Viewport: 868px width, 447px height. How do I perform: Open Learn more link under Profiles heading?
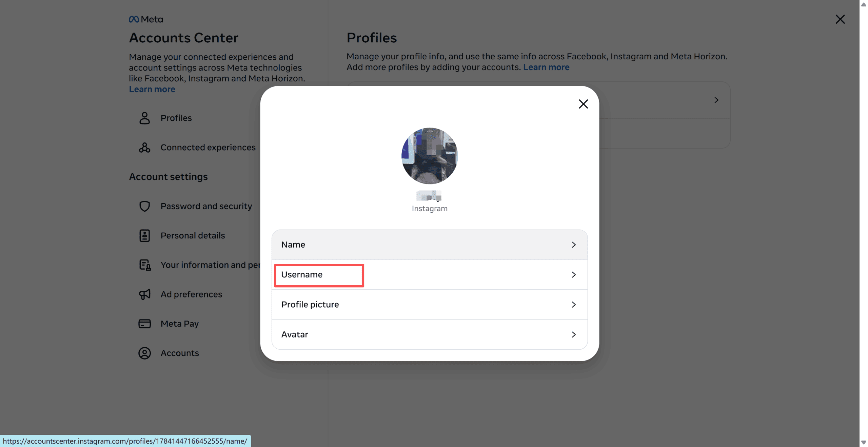[546, 67]
